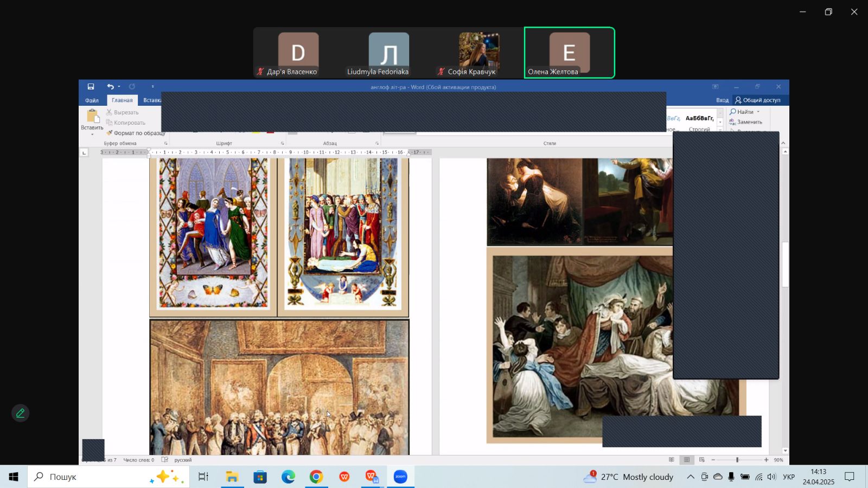Click Вход sign-in link
The height and width of the screenshot is (488, 868).
click(722, 100)
